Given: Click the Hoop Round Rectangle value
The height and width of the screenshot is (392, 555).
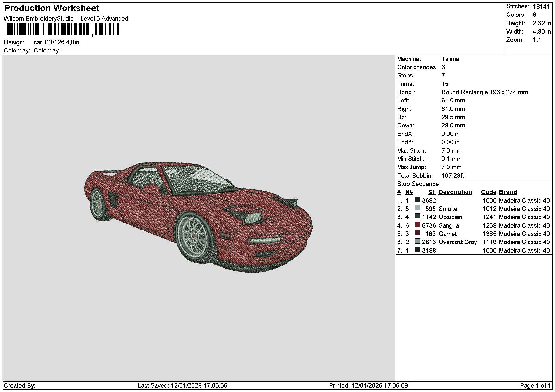Looking at the screenshot, I should (484, 92).
